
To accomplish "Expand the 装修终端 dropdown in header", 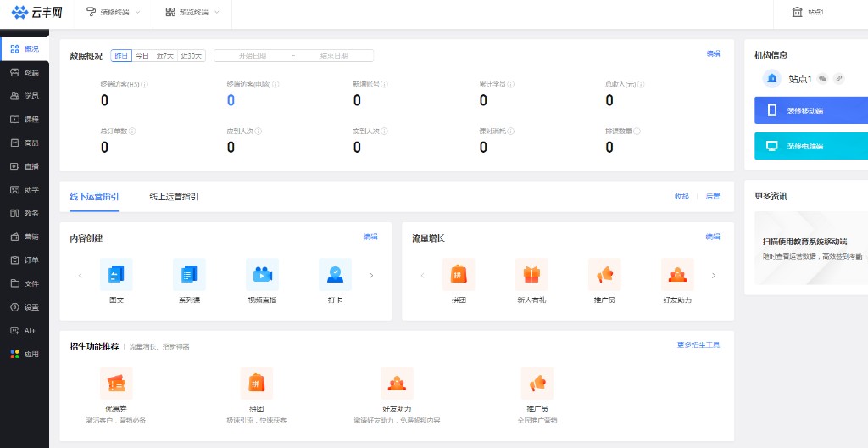I will tap(114, 12).
